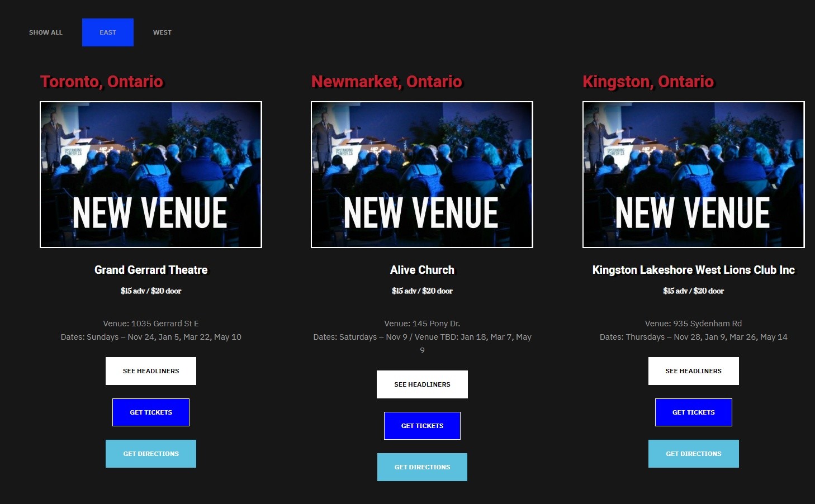The image size is (815, 504).
Task: Select the EAST filter tab
Action: pos(108,32)
